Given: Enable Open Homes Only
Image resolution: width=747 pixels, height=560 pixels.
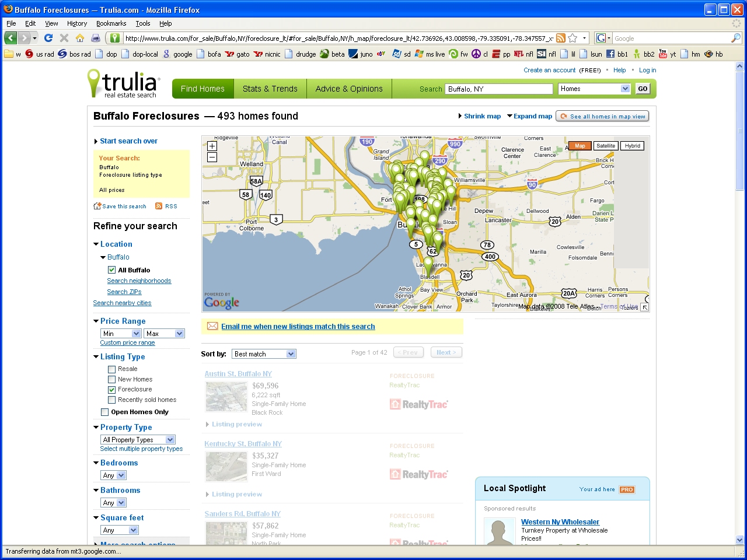Looking at the screenshot, I should (x=105, y=412).
